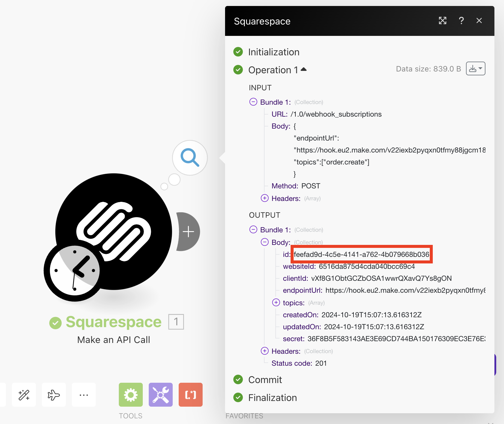504x424 pixels.
Task: Click the magic wand auto-align icon
Action: click(24, 395)
